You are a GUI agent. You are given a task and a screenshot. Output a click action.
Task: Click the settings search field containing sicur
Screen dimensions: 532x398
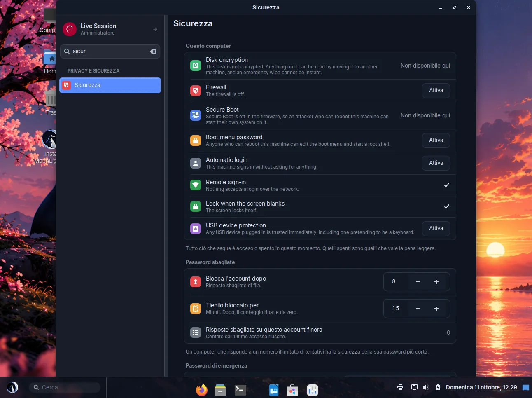coord(110,52)
